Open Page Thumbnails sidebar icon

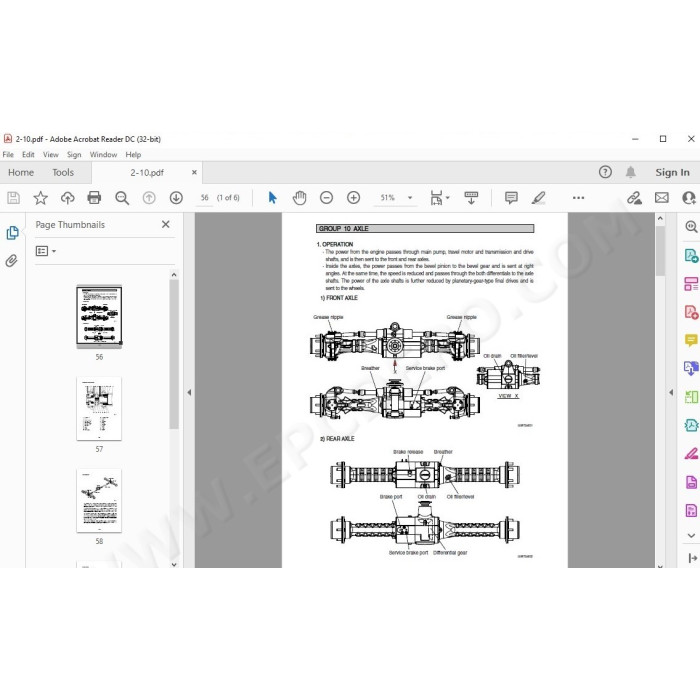(x=12, y=233)
